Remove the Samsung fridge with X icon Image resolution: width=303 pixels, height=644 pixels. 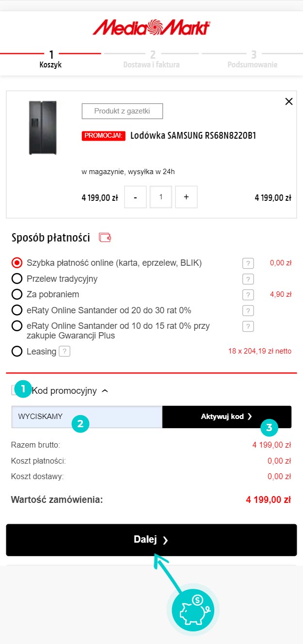click(x=289, y=101)
